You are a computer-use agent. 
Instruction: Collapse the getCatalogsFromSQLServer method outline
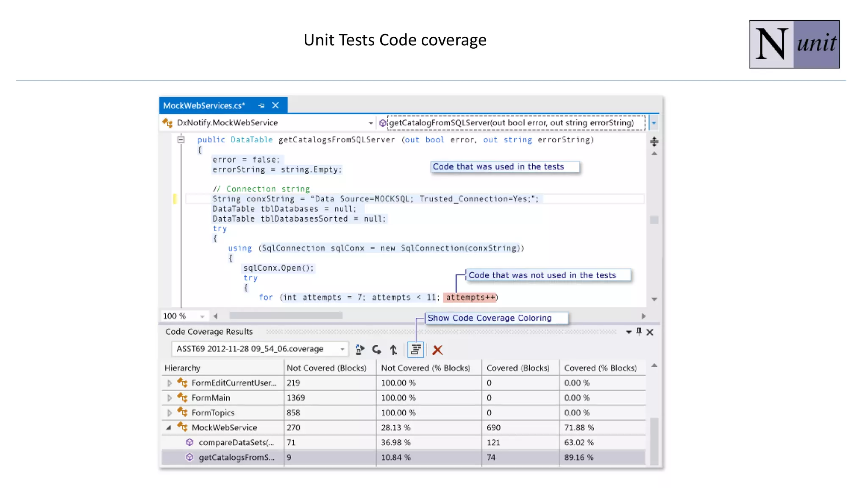point(181,139)
